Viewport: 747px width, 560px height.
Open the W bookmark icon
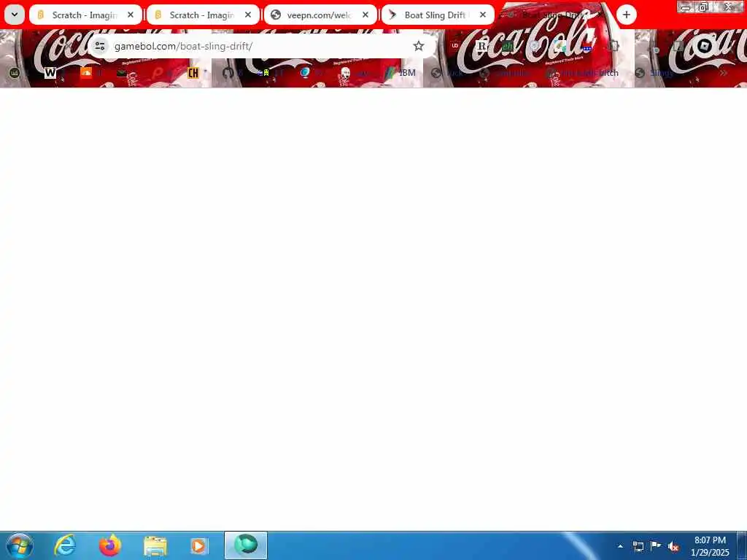50,73
